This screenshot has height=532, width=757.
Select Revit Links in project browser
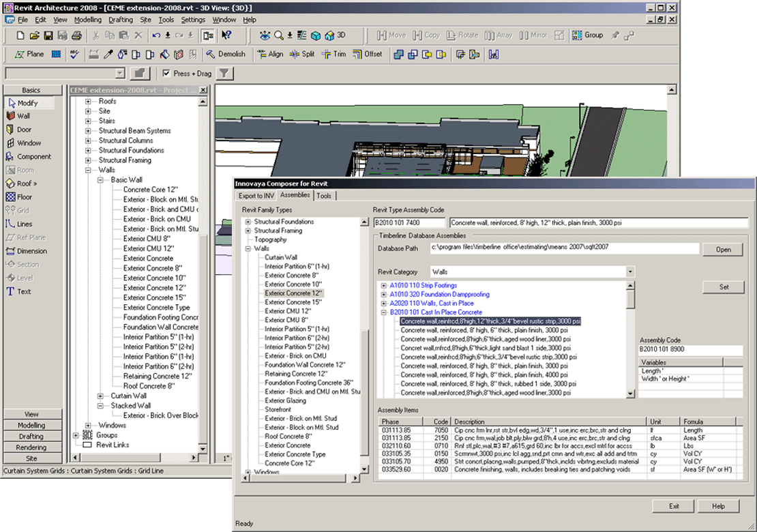click(x=113, y=445)
